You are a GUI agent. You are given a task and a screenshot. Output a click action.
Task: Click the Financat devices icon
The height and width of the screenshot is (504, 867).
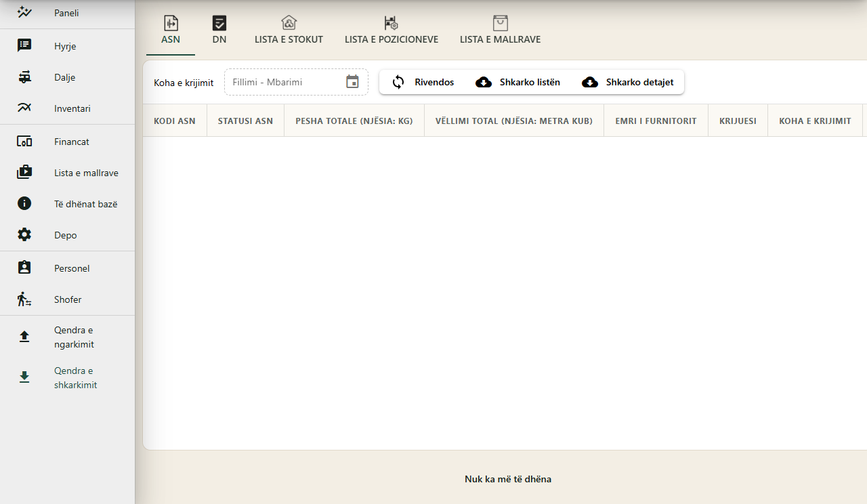coord(24,142)
